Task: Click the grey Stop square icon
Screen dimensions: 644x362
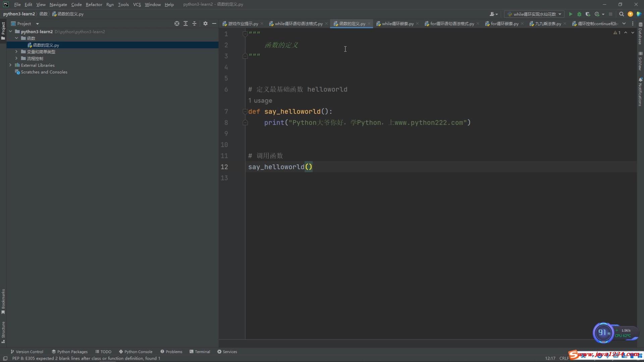Action: (x=610, y=14)
